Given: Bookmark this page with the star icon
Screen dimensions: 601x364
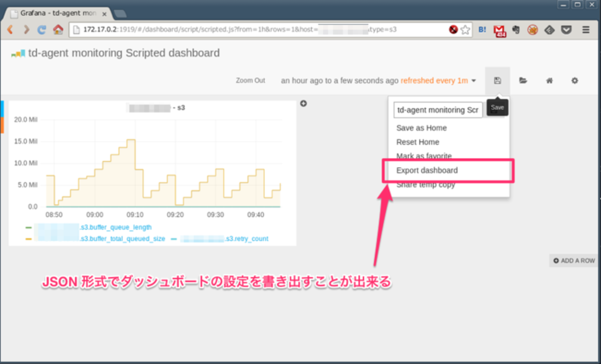Looking at the screenshot, I should click(x=465, y=30).
